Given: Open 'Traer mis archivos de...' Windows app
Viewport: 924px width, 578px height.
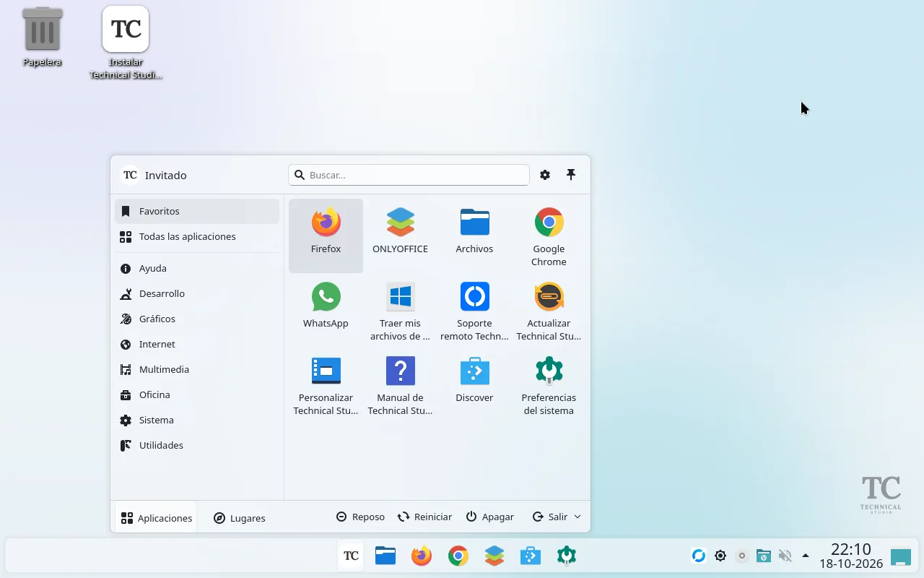Looking at the screenshot, I should pos(400,310).
